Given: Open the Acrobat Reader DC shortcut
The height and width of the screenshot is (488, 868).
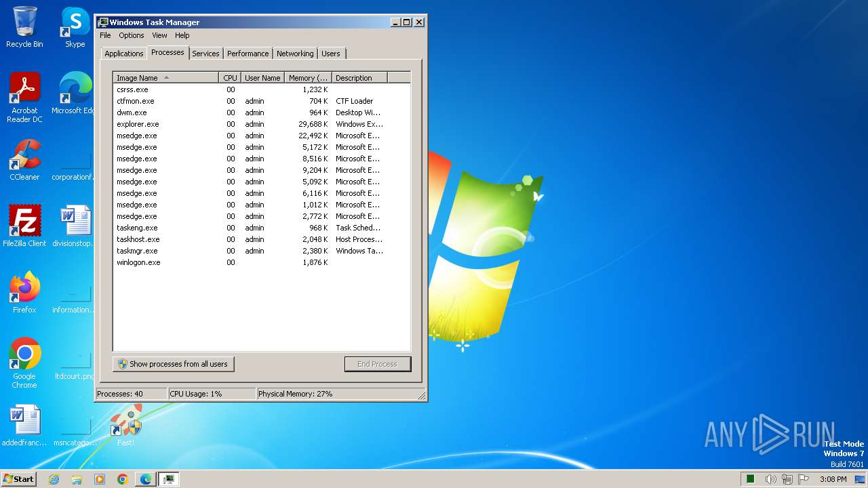Looking at the screenshot, I should pyautogui.click(x=24, y=98).
